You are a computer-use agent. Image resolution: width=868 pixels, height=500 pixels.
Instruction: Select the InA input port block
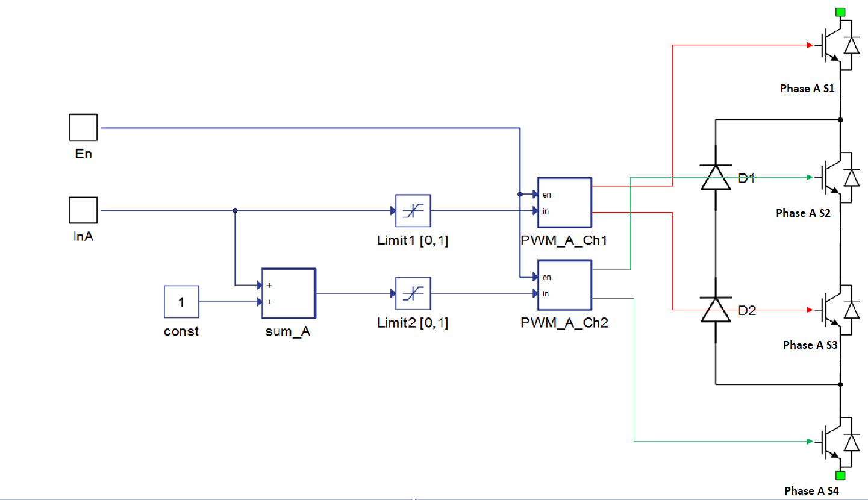click(83, 211)
